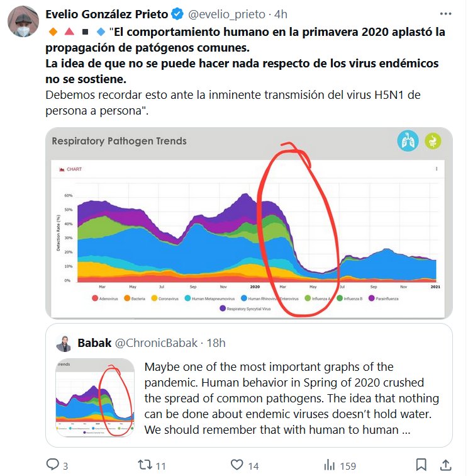Retweet this post using the repost icon
The width and height of the screenshot is (468, 476).
(144, 465)
